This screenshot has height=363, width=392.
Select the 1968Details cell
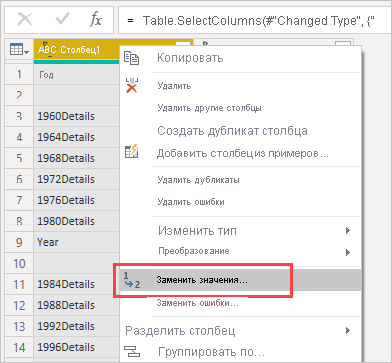76,158
